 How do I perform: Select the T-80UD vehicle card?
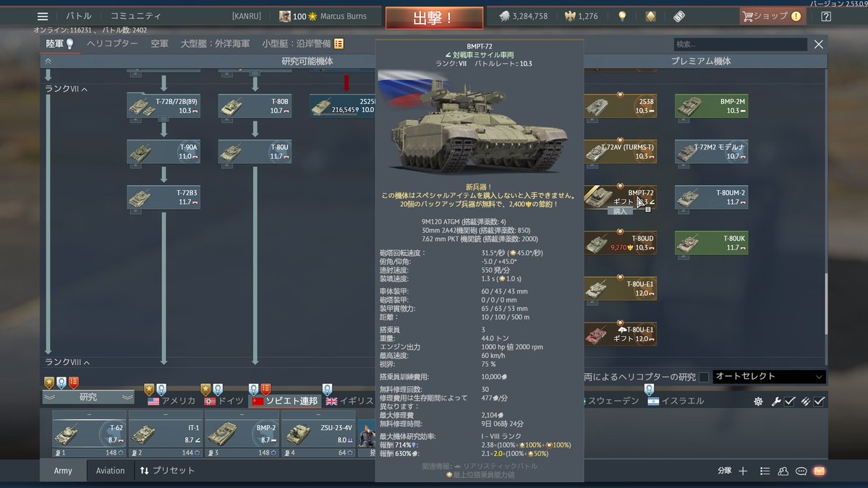point(621,242)
